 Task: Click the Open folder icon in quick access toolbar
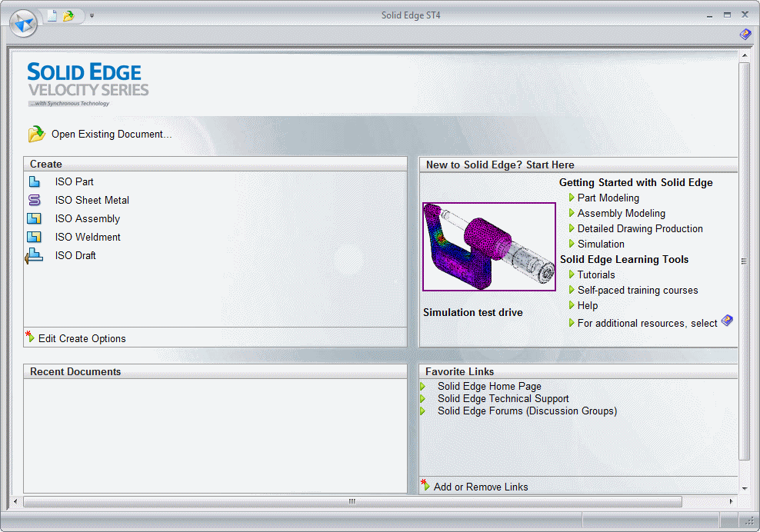(68, 16)
